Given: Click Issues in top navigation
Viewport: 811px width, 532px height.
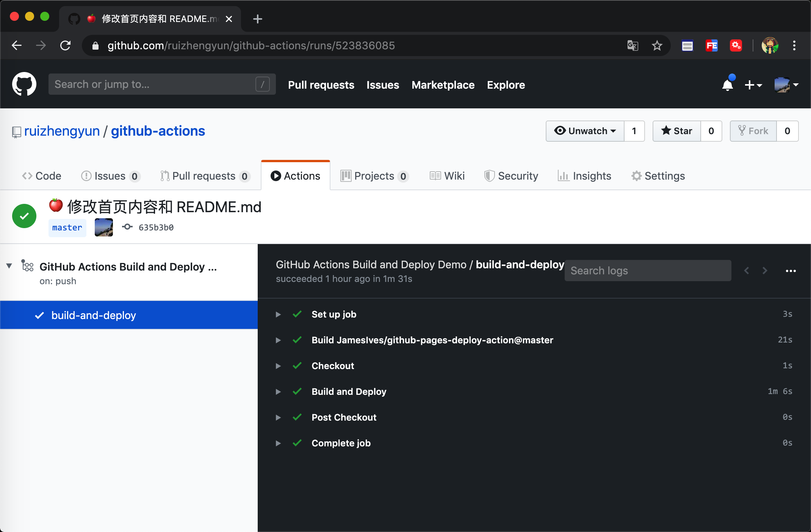Looking at the screenshot, I should (x=383, y=85).
